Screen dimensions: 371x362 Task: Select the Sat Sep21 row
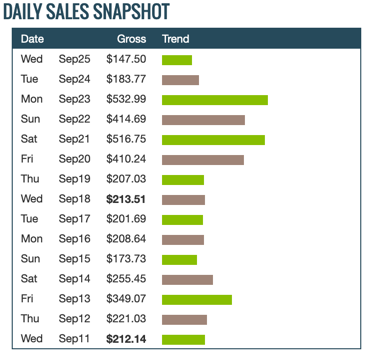point(186,139)
